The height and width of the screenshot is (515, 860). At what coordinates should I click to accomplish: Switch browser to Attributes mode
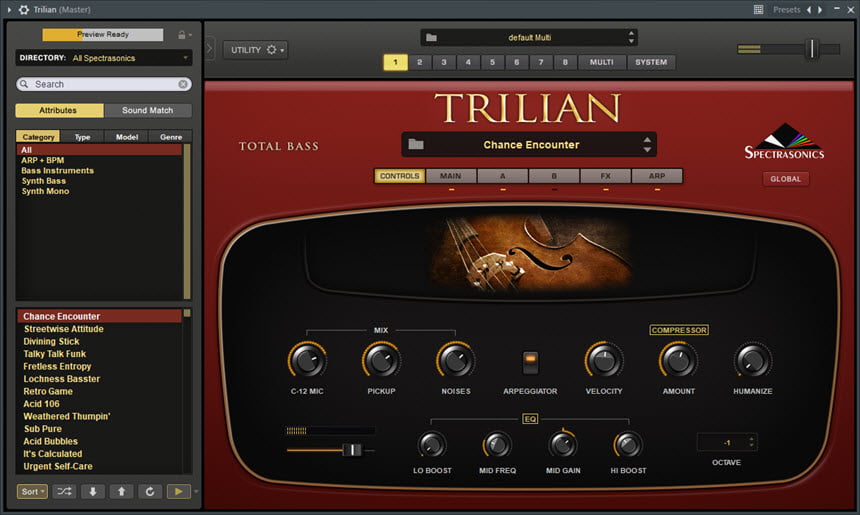(x=59, y=110)
